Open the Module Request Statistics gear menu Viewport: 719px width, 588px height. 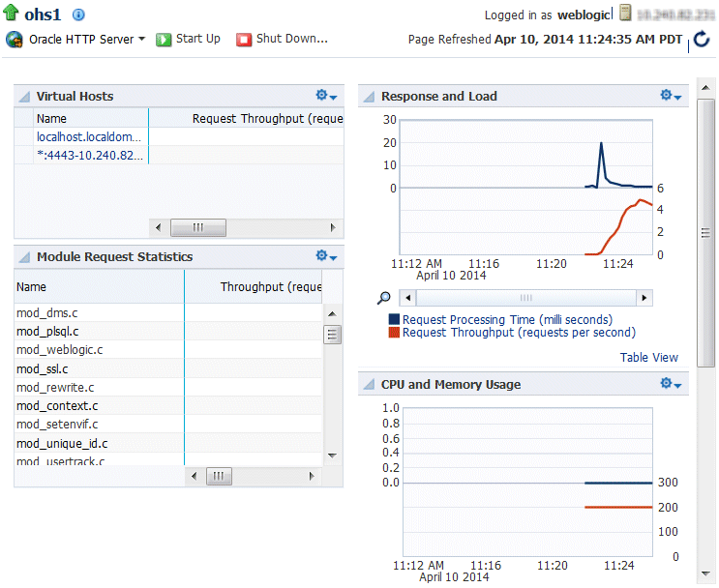[326, 255]
